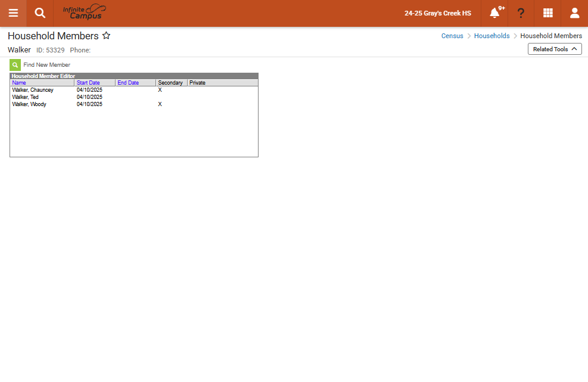588x382 pixels.
Task: Click the Walker household name
Action: (x=19, y=50)
